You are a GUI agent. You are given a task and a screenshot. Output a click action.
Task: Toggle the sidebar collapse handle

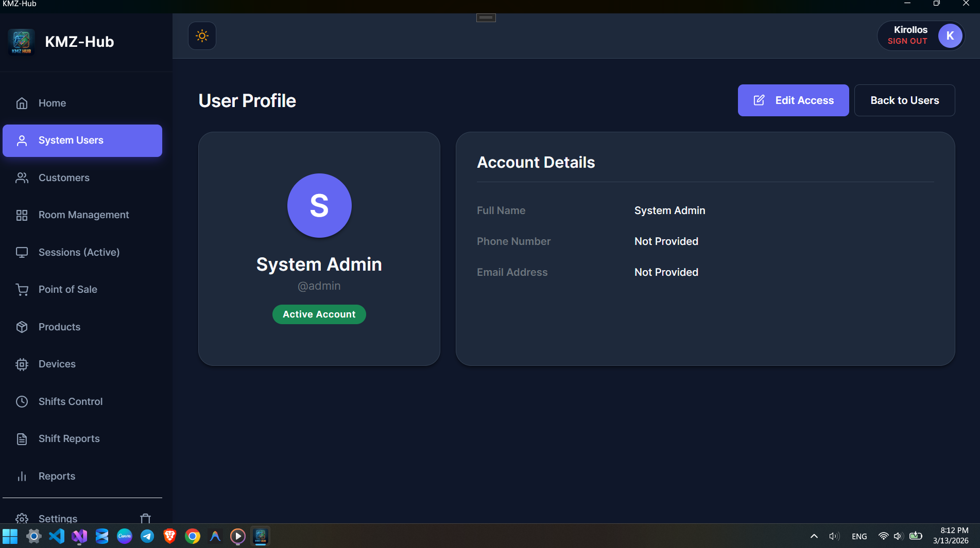[485, 17]
